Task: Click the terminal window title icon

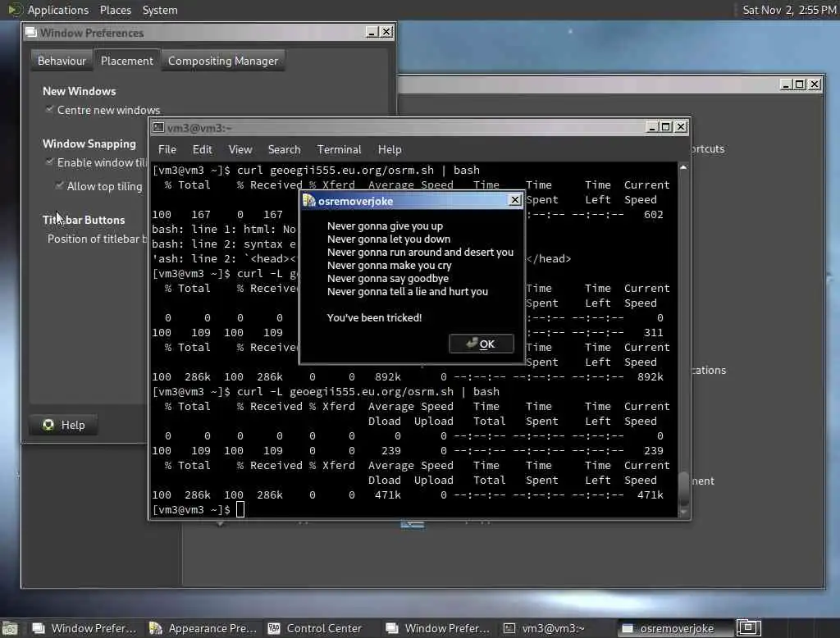Action: pos(157,127)
